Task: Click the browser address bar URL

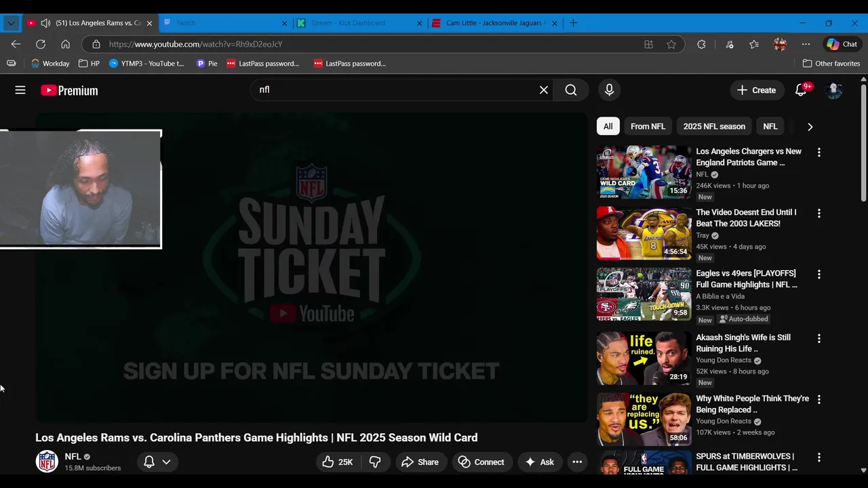Action: (x=195, y=44)
